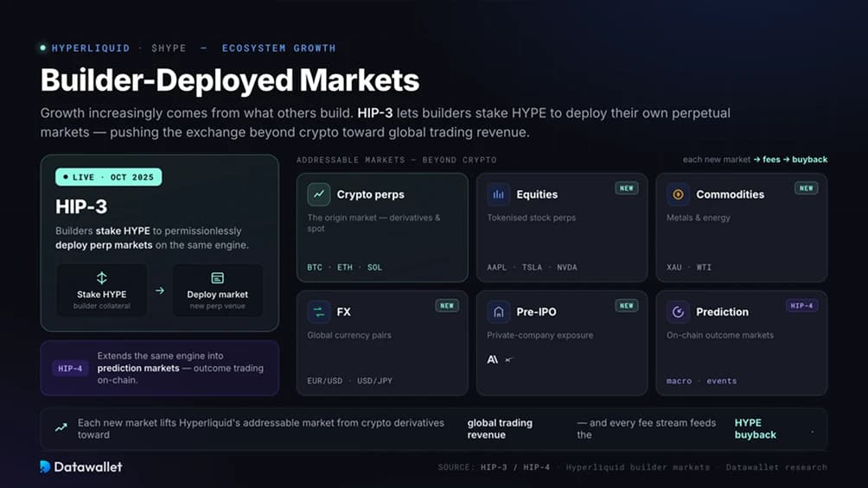Screen dimensions: 868x488
Task: Click the Equities bar chart icon
Action: (498, 194)
